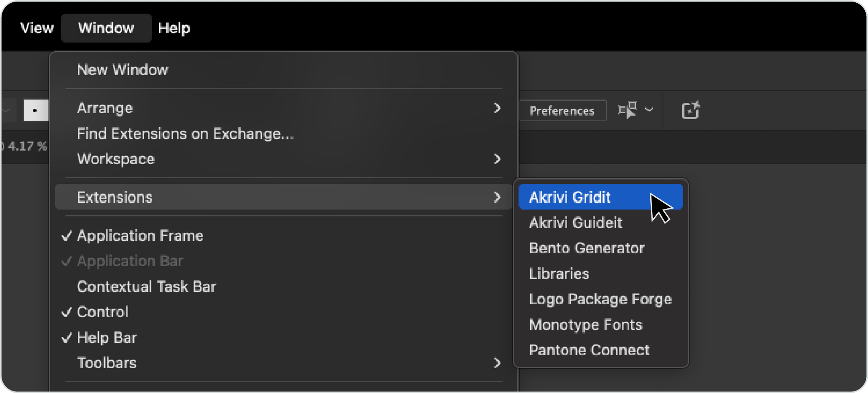Screen dimensions: 868x393
Task: Click the sparkle generate icon at right
Action: [690, 110]
